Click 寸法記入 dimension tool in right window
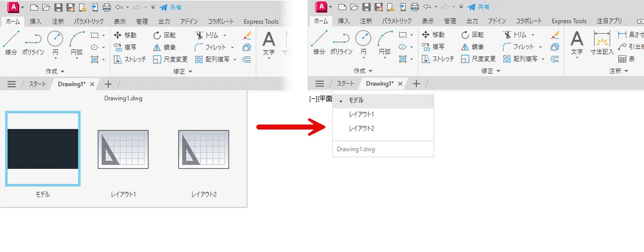This screenshot has height=252, width=644. click(602, 44)
